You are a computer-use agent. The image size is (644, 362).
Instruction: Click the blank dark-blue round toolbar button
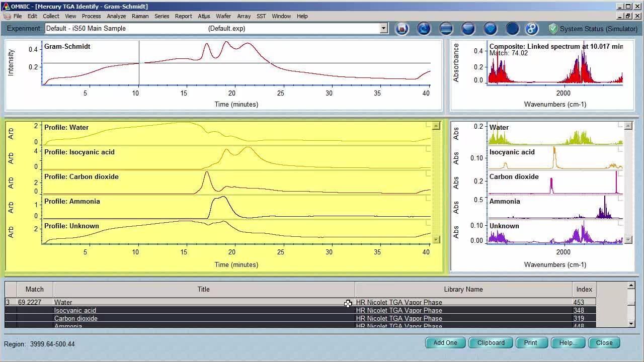512,29
